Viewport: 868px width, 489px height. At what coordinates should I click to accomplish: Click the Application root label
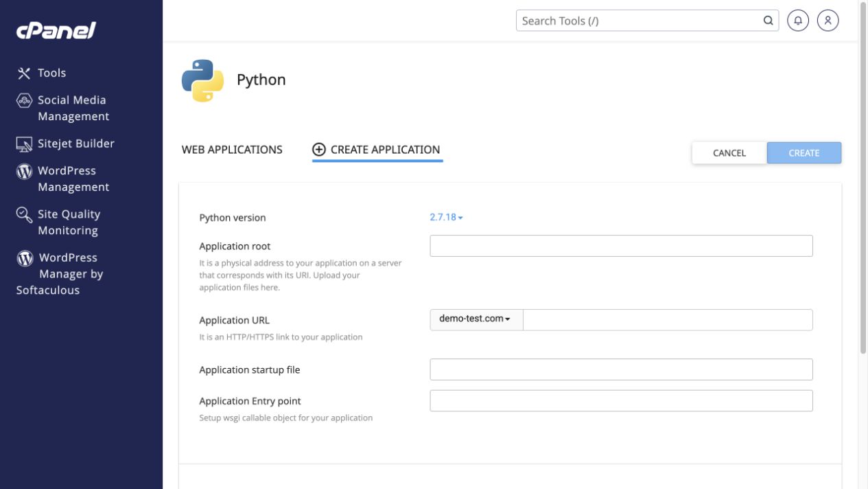click(235, 246)
